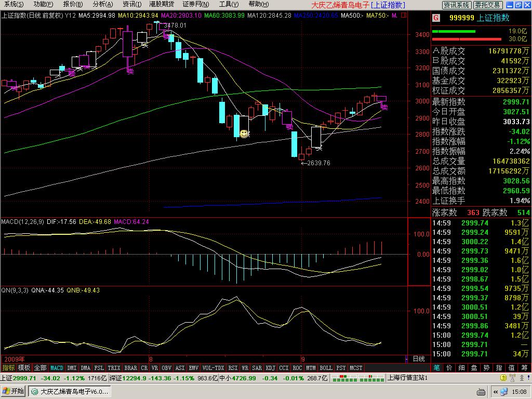Click the small red box icon after MA750

(403, 15)
